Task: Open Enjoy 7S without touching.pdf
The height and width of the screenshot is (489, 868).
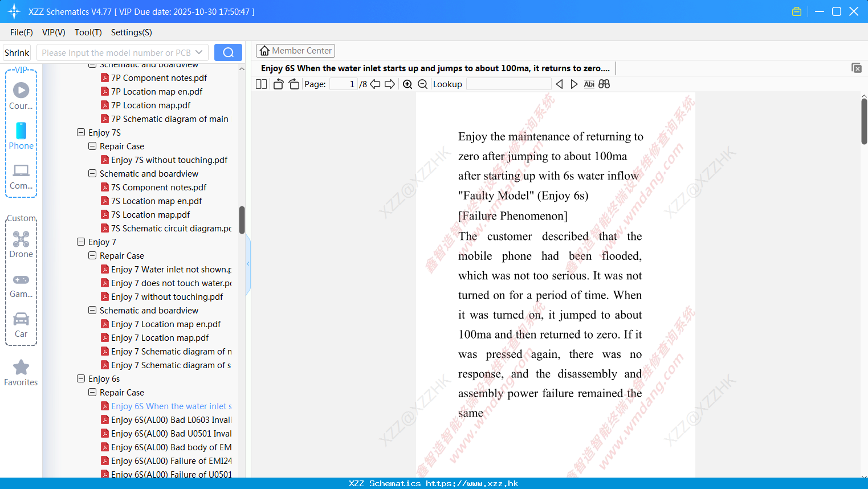Action: click(169, 160)
